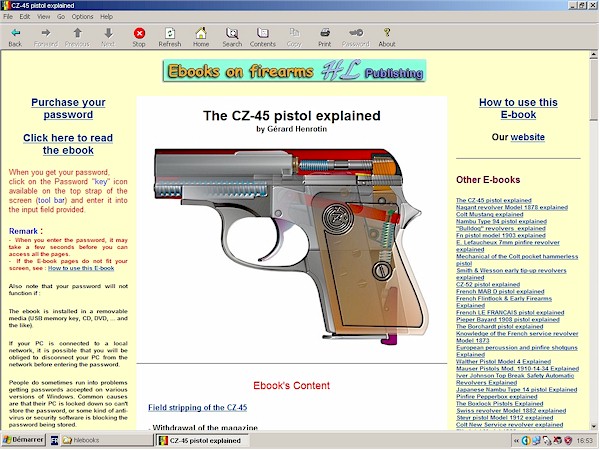
Task: Go back using the Back arrow
Action: [x=15, y=37]
